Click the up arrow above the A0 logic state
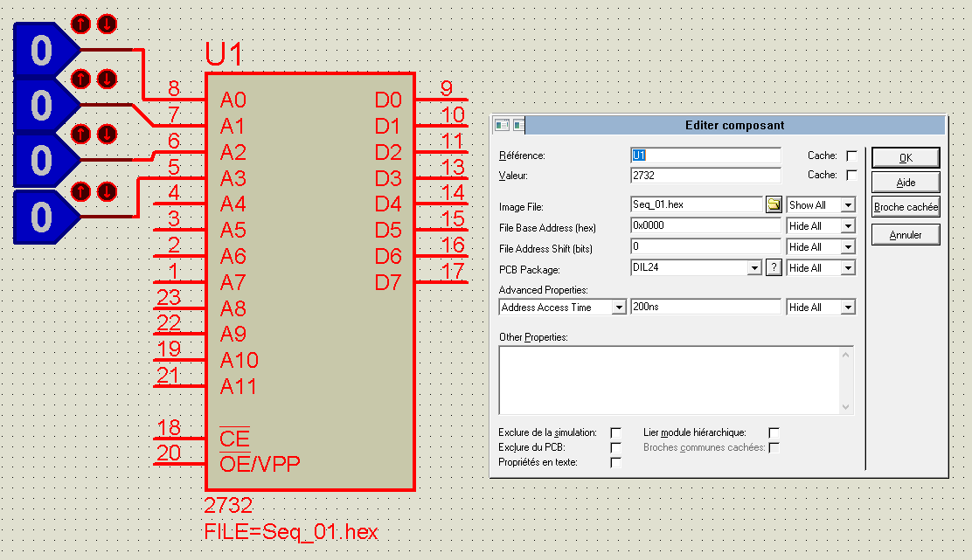 (80, 24)
